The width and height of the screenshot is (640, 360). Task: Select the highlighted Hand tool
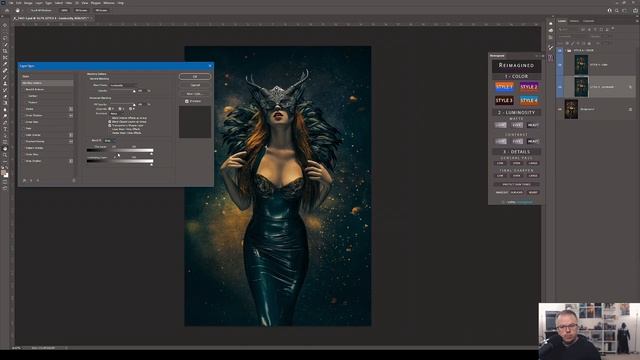(x=5, y=149)
